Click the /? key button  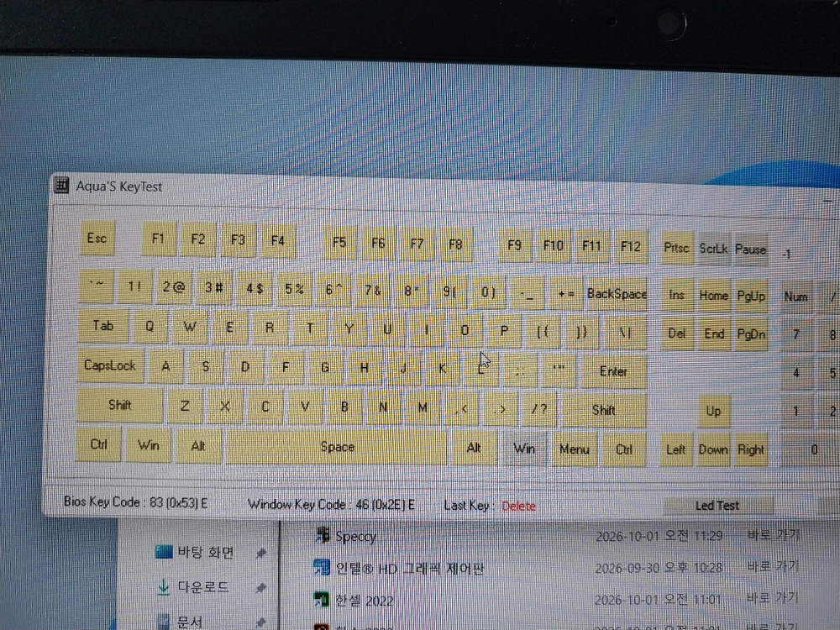point(539,410)
